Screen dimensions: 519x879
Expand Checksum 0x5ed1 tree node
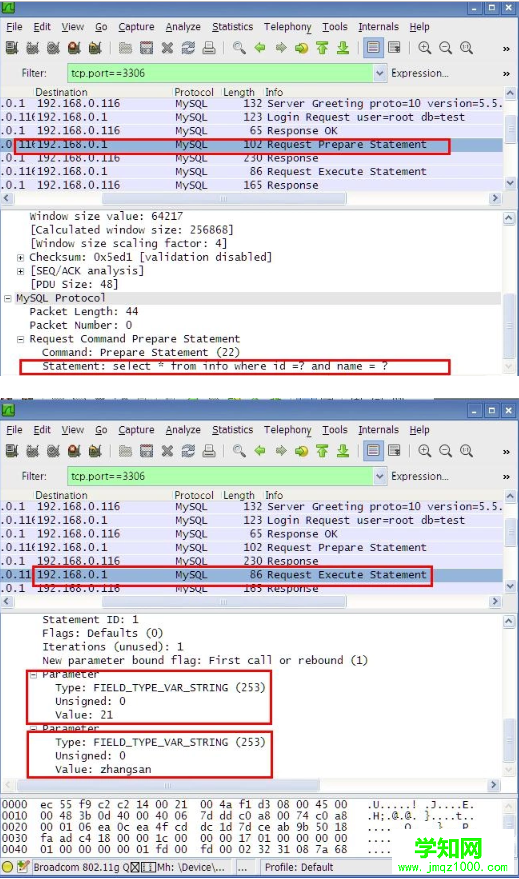pyautogui.click(x=21, y=257)
